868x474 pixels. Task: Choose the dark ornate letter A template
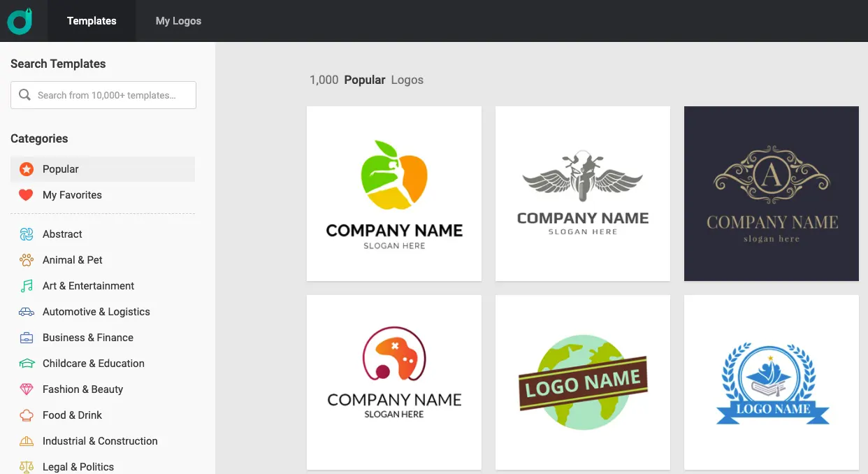(772, 194)
